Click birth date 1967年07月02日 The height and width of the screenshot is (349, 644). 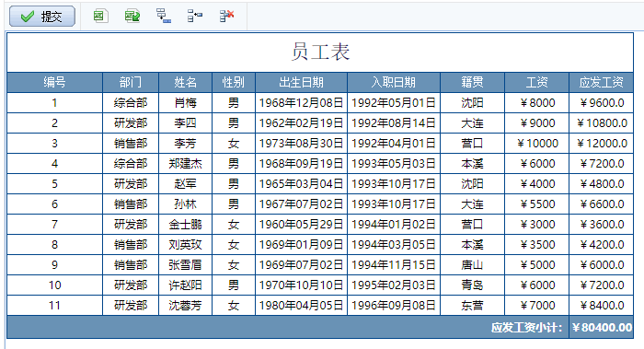301,204
